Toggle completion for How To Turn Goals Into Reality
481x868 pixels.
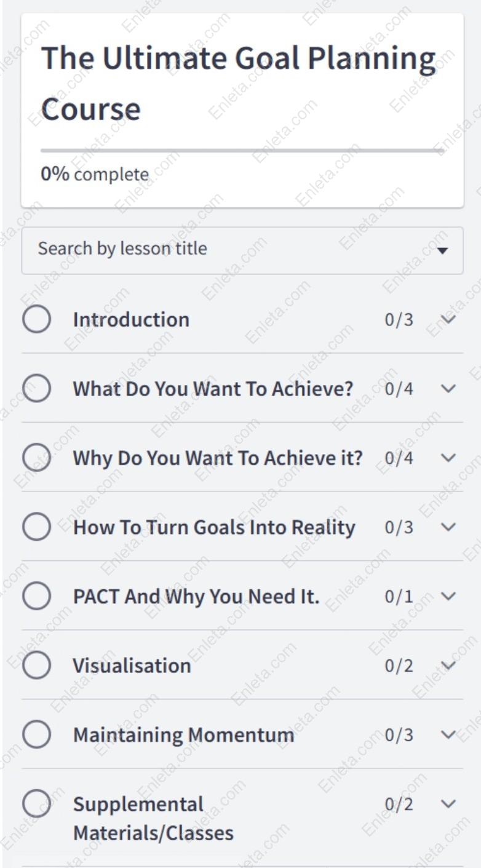coord(39,527)
